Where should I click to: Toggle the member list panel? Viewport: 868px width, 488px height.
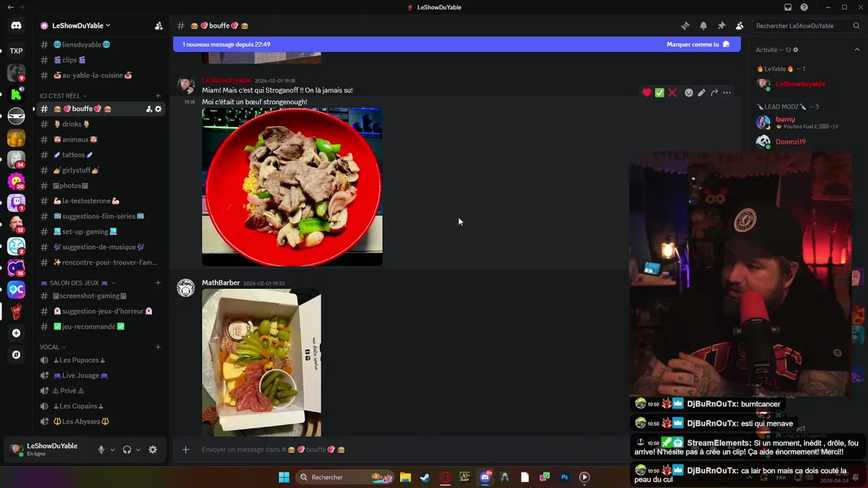pos(739,26)
